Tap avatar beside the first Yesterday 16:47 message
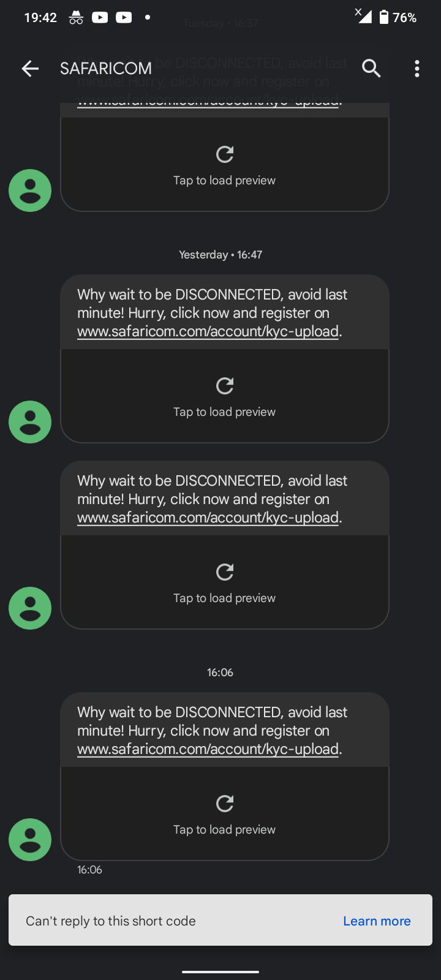441x980 pixels. (30, 422)
